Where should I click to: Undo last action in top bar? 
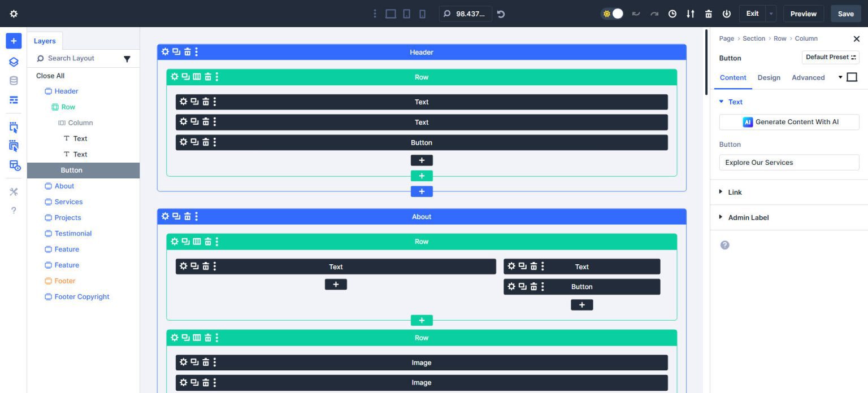(636, 14)
